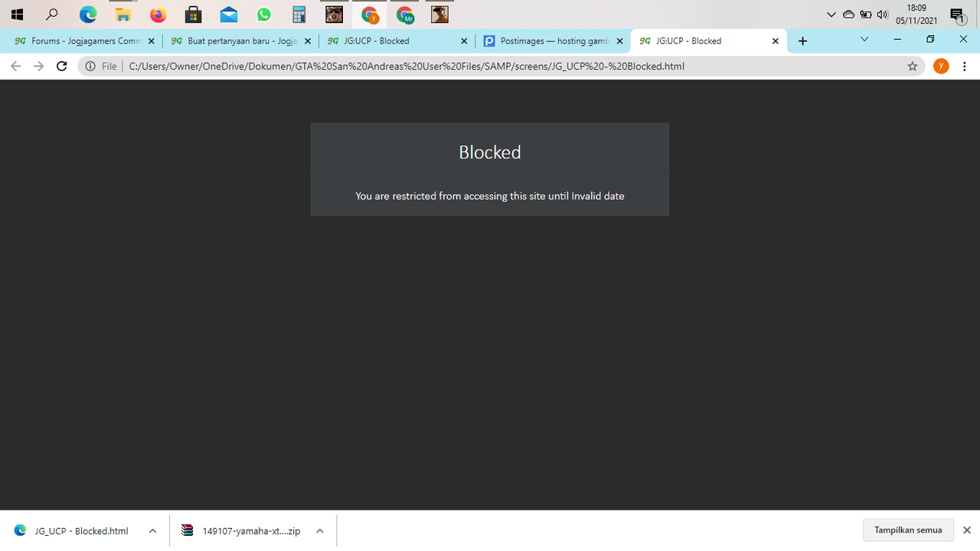Go forward in browser history
Image resolution: width=980 pixels, height=551 pixels.
coord(39,67)
